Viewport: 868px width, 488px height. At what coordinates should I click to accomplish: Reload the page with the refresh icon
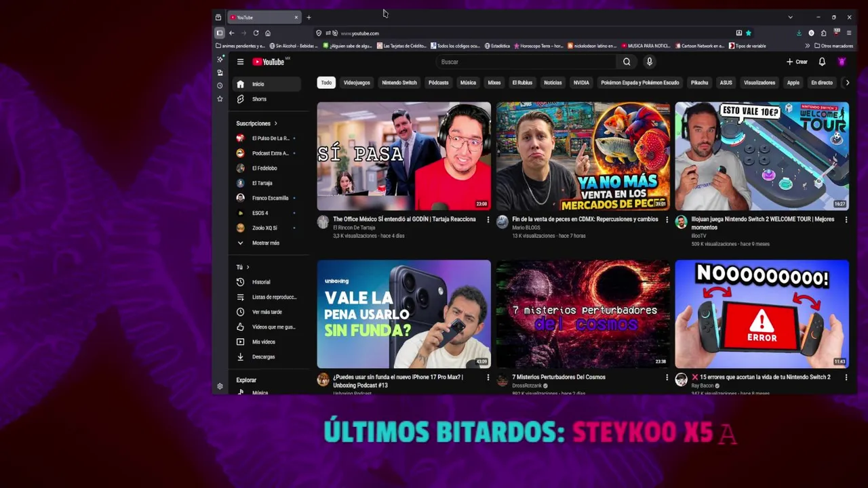pos(256,33)
